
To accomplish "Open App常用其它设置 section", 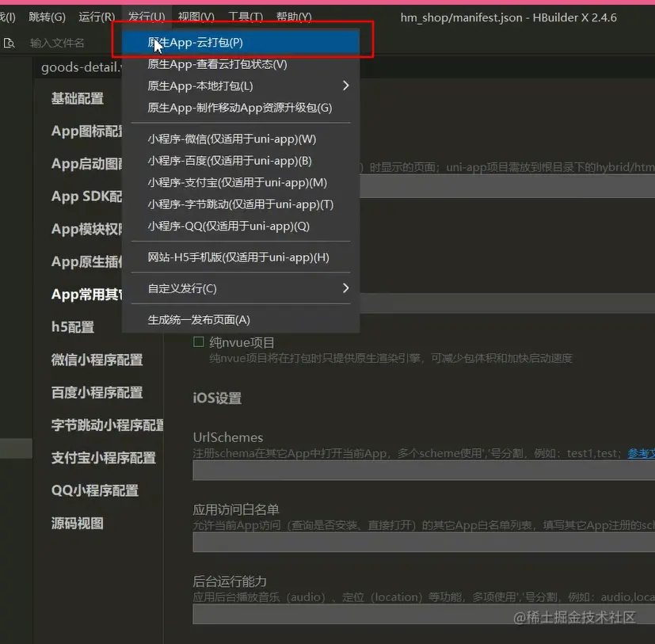I will (x=86, y=294).
